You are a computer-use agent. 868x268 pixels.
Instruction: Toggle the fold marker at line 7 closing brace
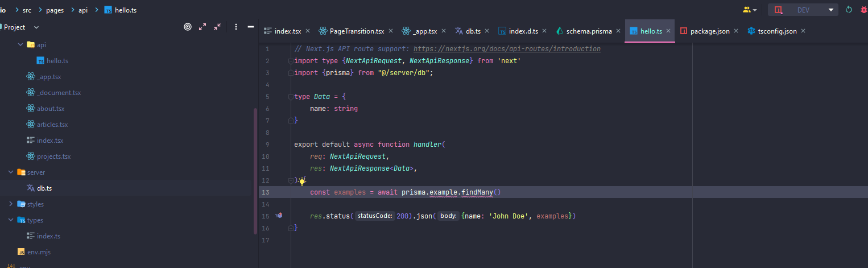coord(291,120)
